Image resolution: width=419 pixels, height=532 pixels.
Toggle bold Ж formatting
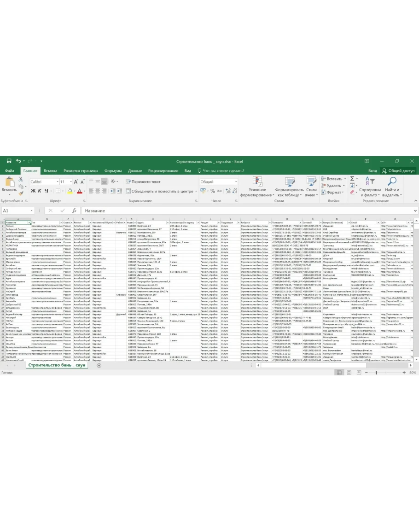tap(33, 191)
